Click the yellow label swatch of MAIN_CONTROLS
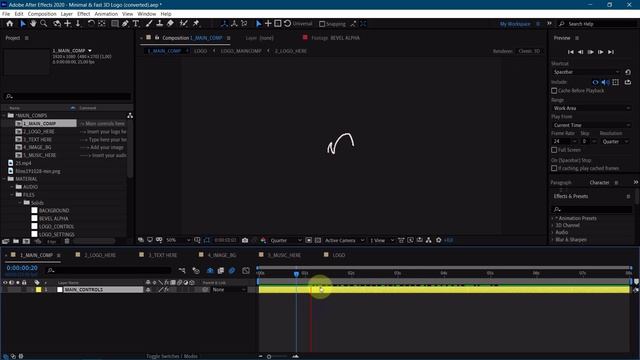This screenshot has width=640, height=360. click(x=38, y=290)
